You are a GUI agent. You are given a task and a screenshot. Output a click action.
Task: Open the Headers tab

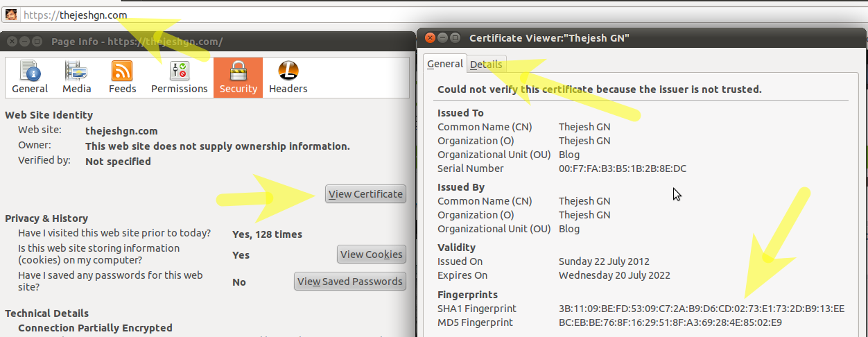[288, 78]
